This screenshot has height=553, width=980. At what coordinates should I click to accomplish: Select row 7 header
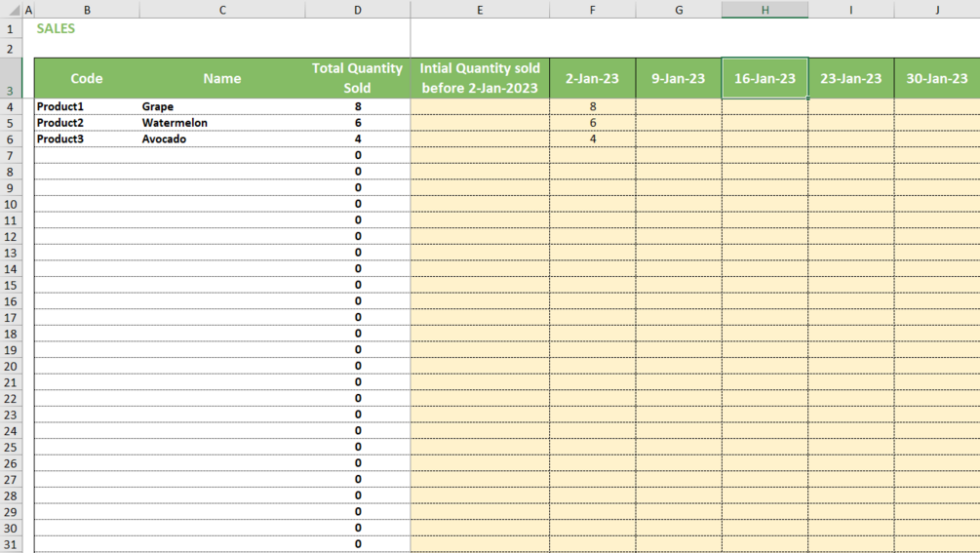tap(11, 156)
